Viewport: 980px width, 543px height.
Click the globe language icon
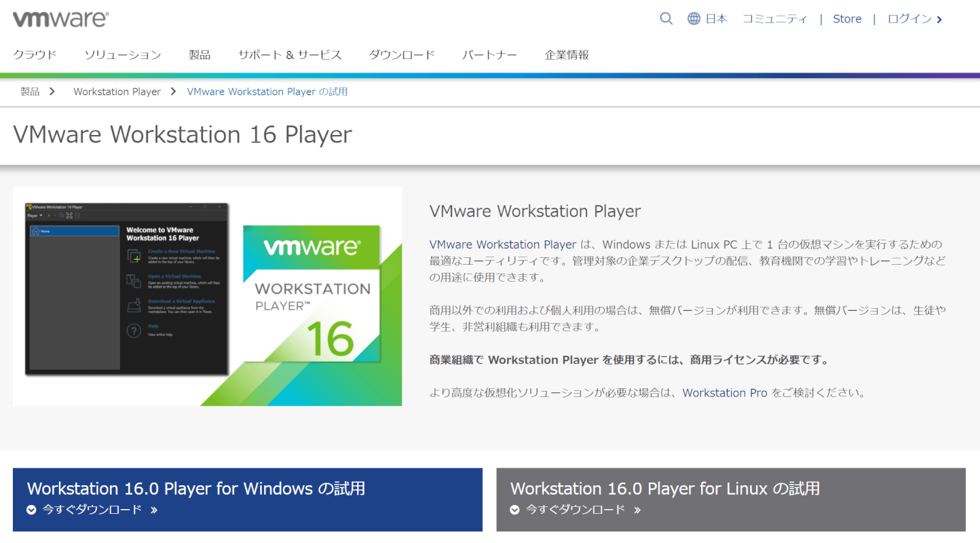click(693, 18)
